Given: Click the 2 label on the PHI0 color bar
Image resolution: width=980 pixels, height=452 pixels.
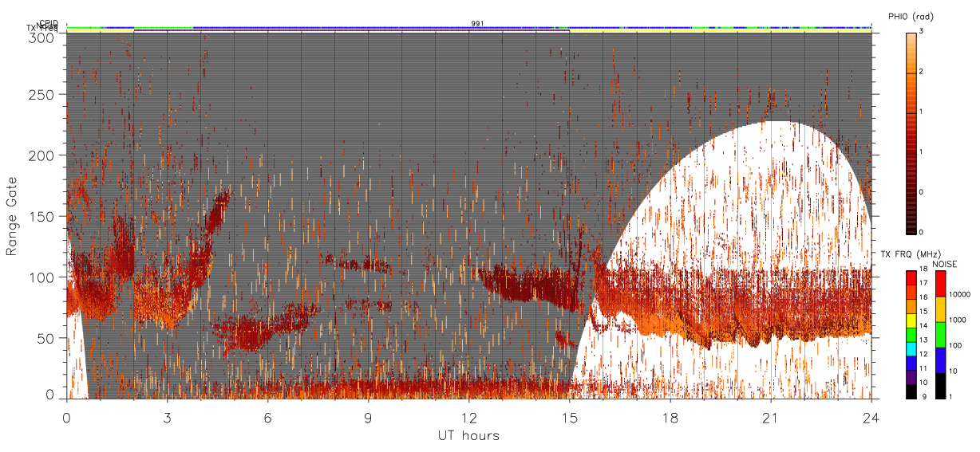Looking at the screenshot, I should [921, 72].
